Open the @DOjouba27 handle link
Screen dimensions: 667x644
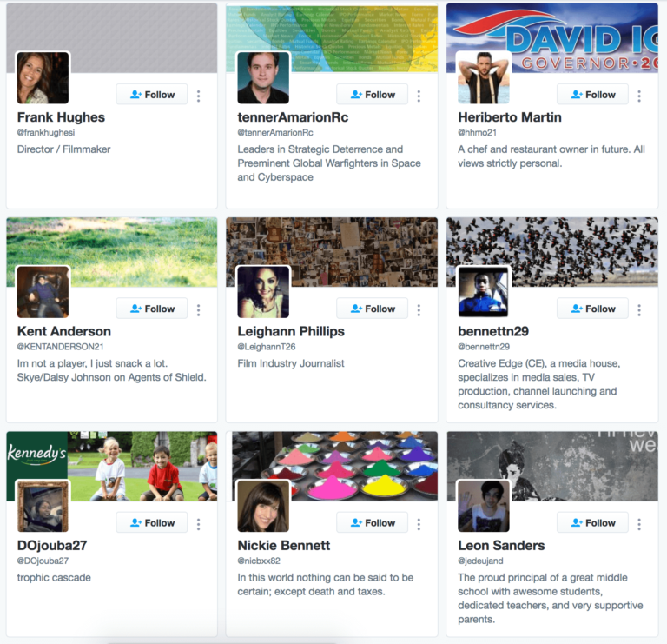43,561
